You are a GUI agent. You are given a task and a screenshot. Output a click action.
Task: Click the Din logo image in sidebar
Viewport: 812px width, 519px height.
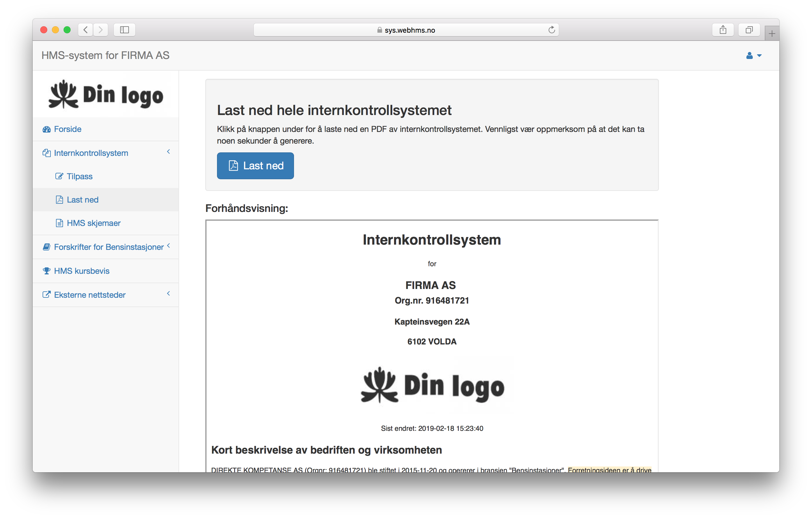tap(106, 95)
